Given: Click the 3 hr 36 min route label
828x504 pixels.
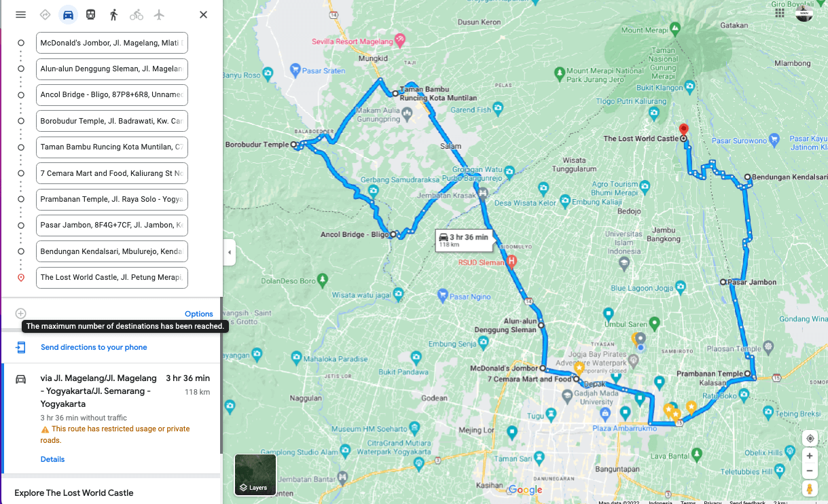Looking at the screenshot, I should 464,240.
